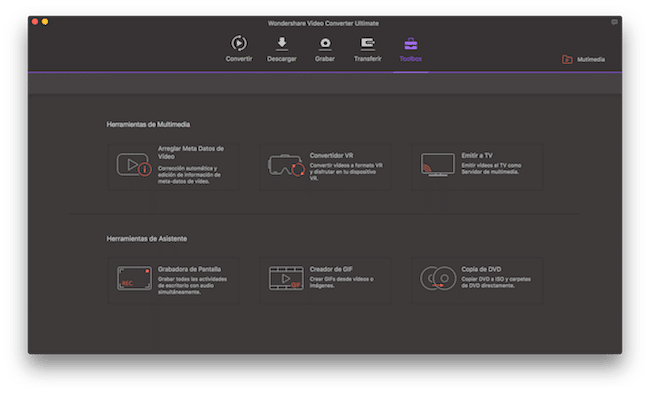Open the Emitir a TV tool

click(x=477, y=167)
